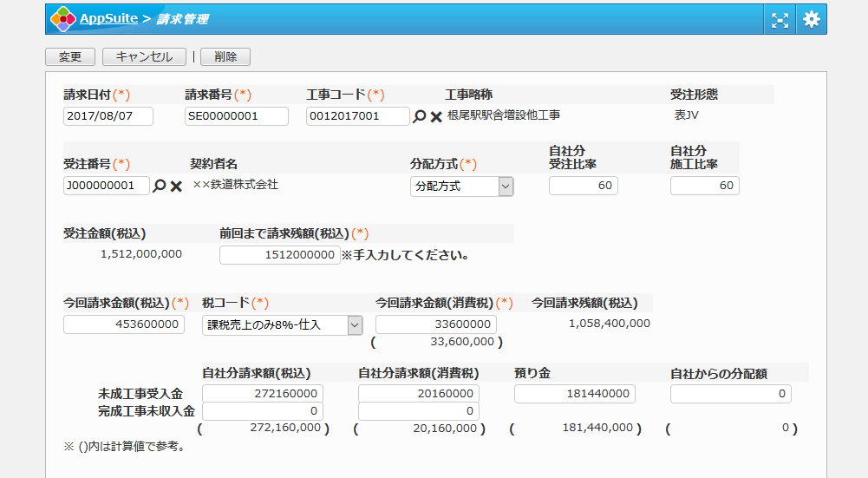Click search icon next to 受注番号 field
The width and height of the screenshot is (868, 478).
click(159, 186)
